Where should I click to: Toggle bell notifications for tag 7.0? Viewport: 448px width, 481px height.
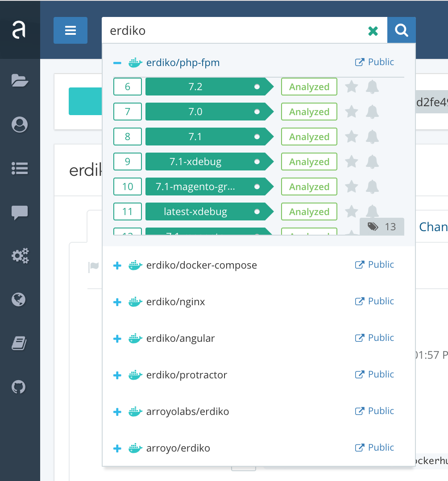click(372, 112)
